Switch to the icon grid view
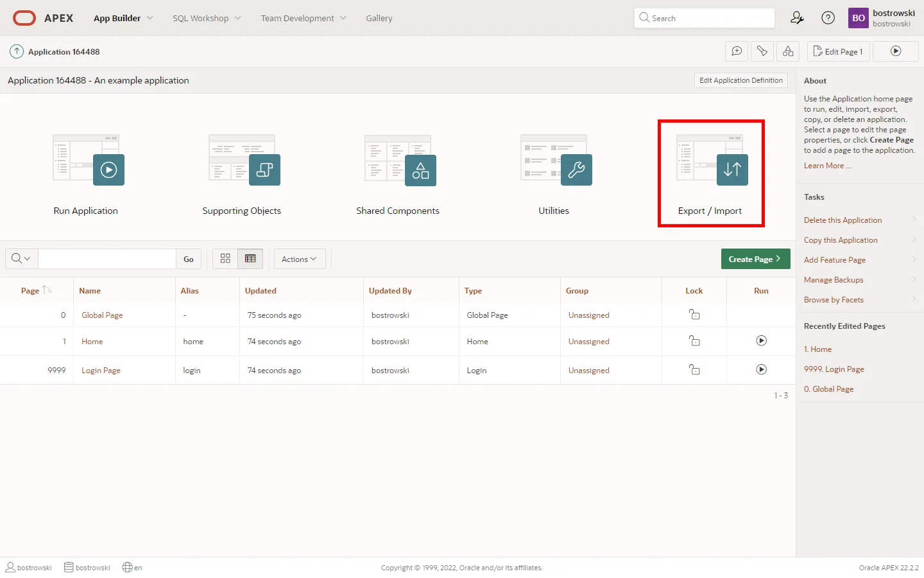Viewport: 924px width, 578px height. click(x=225, y=259)
